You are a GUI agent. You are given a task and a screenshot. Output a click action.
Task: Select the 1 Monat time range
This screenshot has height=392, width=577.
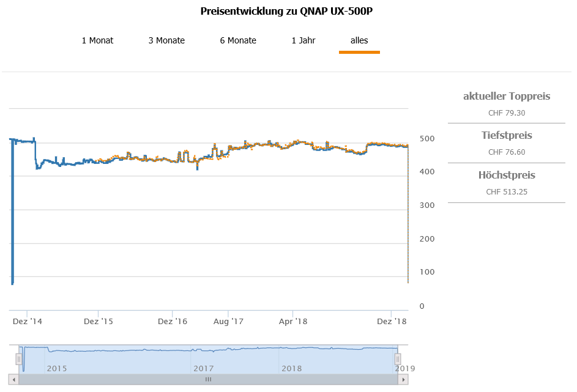point(97,40)
